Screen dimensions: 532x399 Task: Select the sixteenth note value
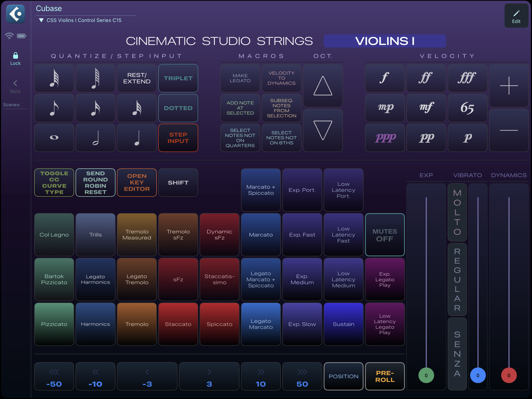tap(95, 108)
